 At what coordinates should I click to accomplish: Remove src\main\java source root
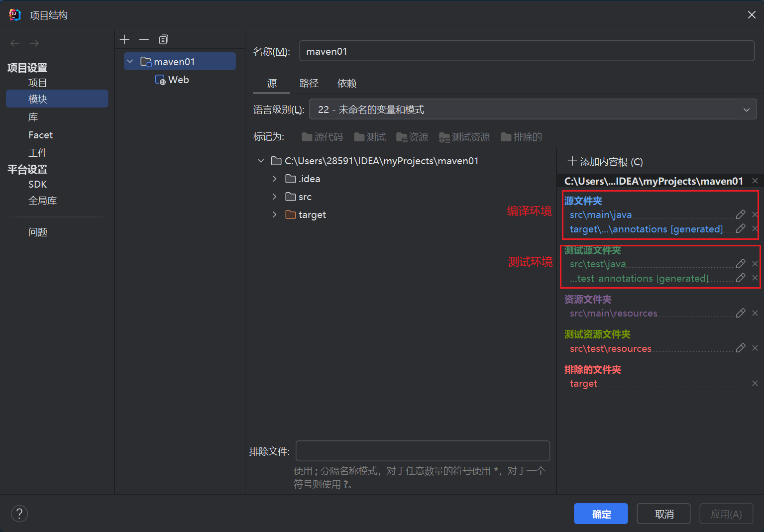pyautogui.click(x=755, y=214)
